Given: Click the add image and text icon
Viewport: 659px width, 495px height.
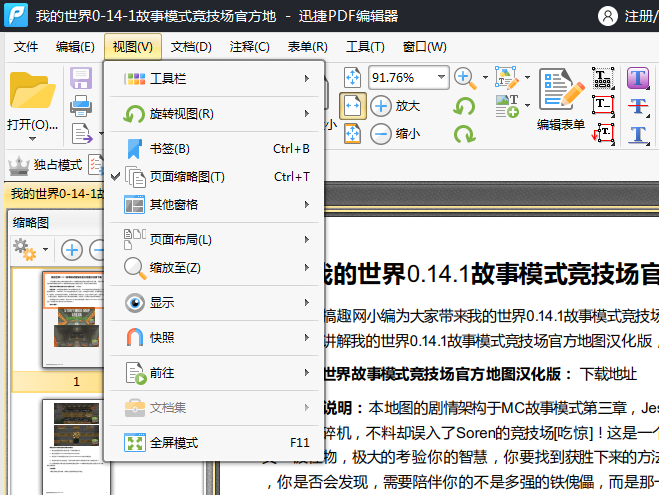Looking at the screenshot, I should (507, 106).
